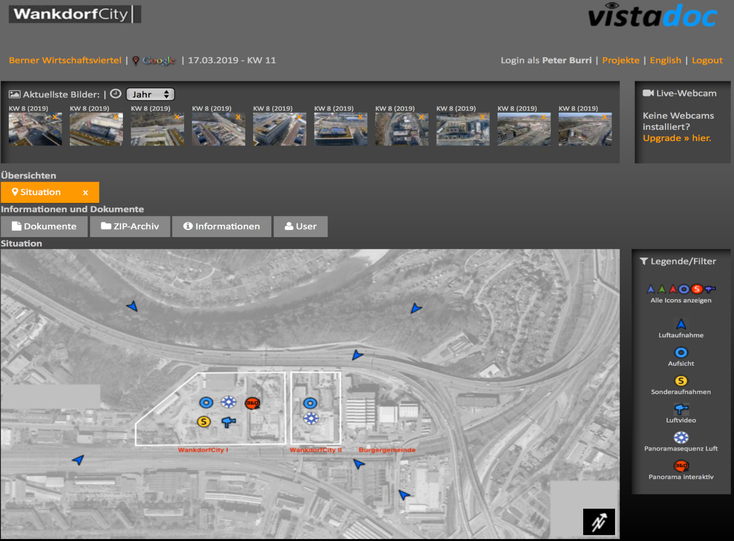Select the lowest aerial arrow near bottom buildings
The image size is (734, 541).
[x=404, y=495]
